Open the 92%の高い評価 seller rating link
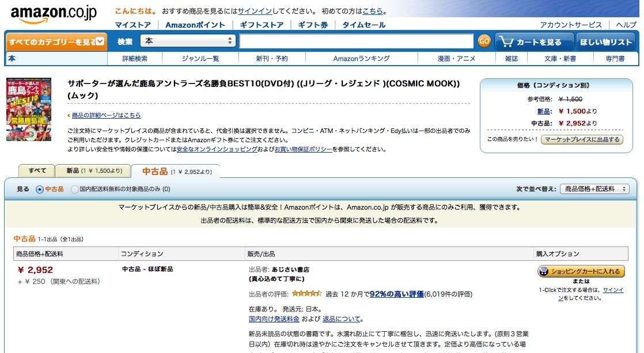The image size is (644, 353). pyautogui.click(x=397, y=294)
